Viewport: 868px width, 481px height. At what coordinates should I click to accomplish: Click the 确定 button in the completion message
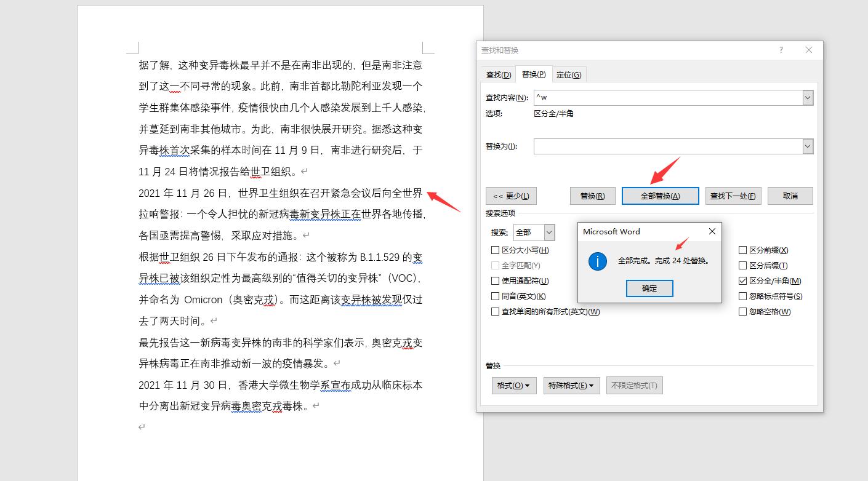(x=649, y=288)
